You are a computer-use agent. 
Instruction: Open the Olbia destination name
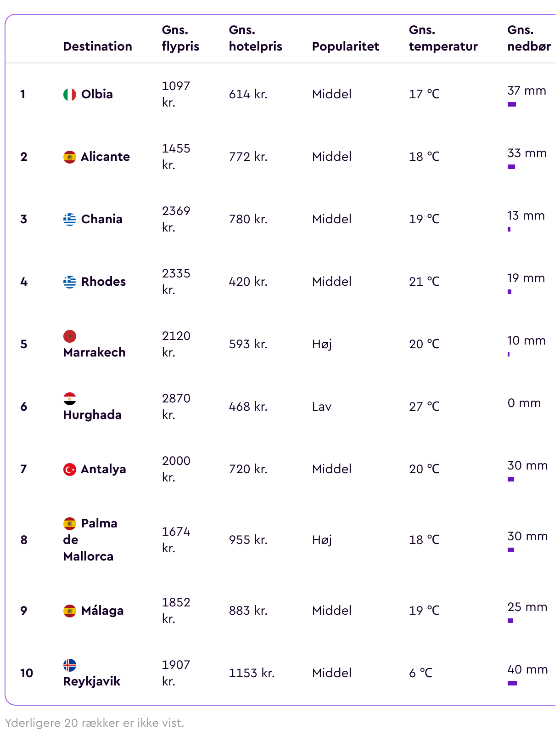click(97, 94)
